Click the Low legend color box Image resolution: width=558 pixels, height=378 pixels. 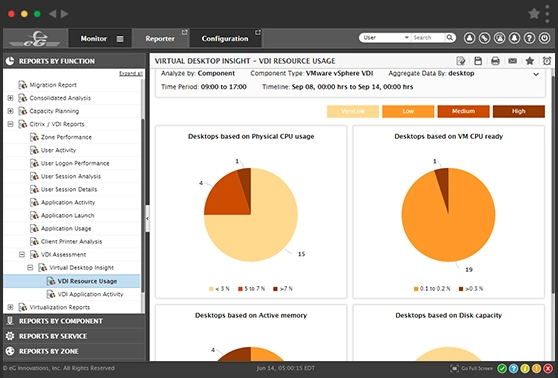(x=408, y=111)
